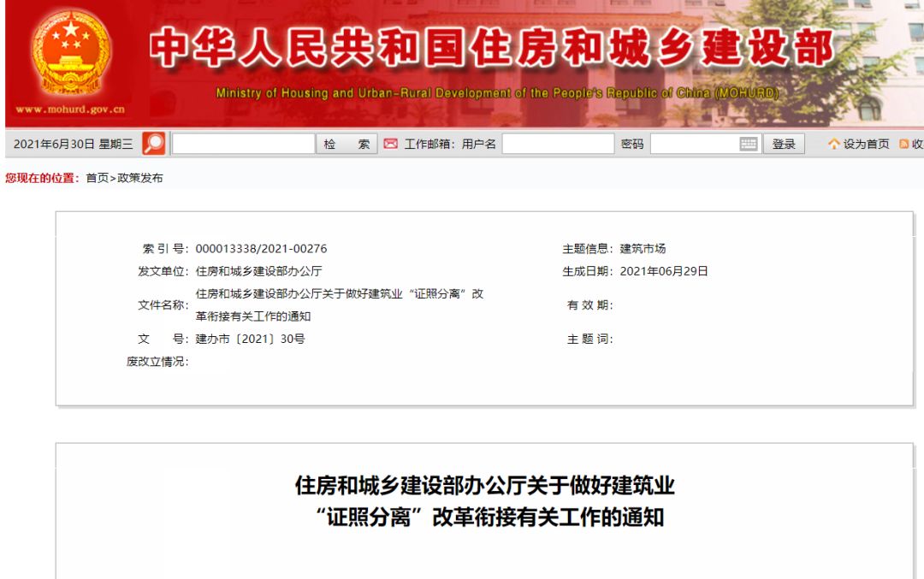Click the 生成日期 label
This screenshot has height=579, width=924.
click(x=588, y=271)
